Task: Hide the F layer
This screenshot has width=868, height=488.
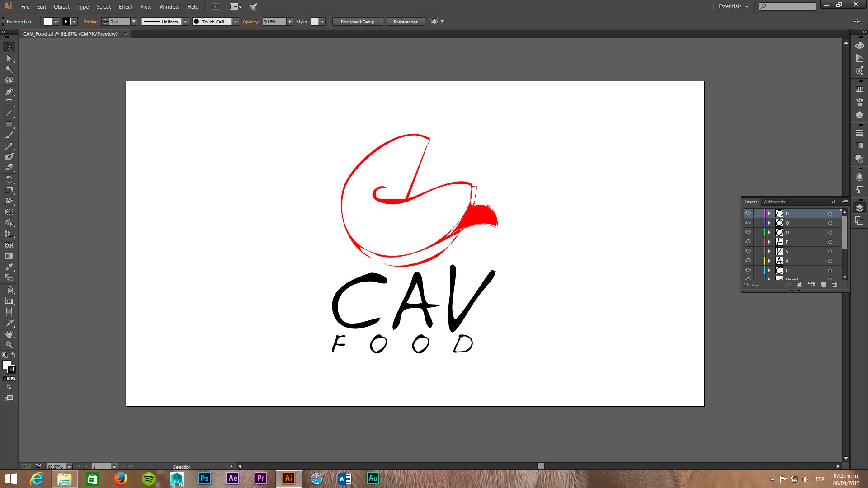Action: point(748,242)
